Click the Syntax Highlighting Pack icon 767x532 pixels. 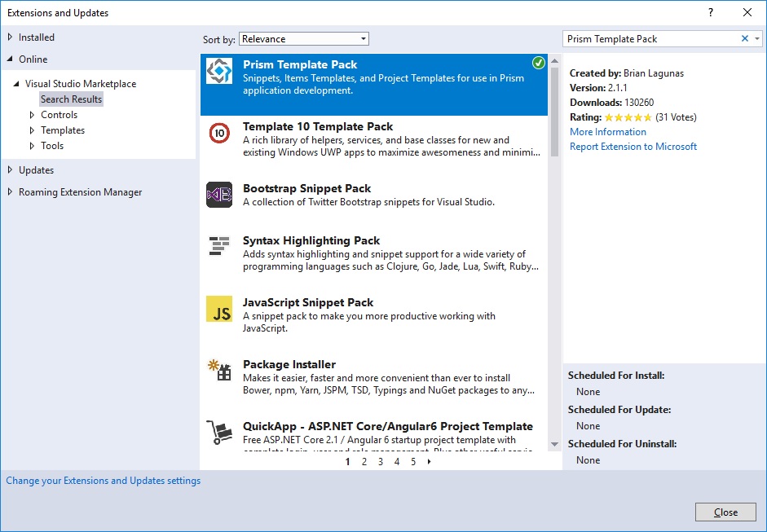tap(219, 246)
